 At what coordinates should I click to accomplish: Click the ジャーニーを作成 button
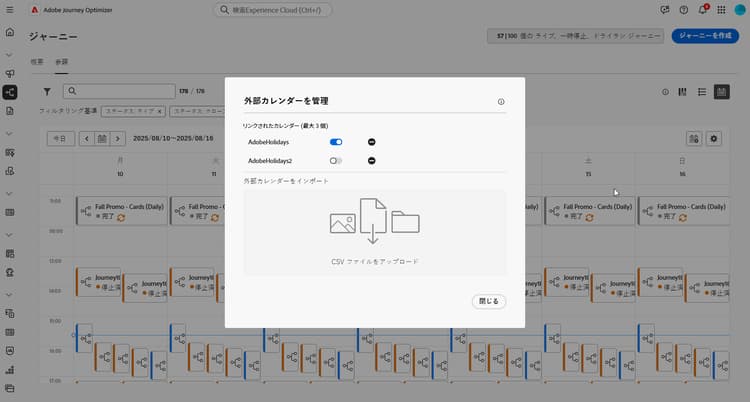coord(705,36)
